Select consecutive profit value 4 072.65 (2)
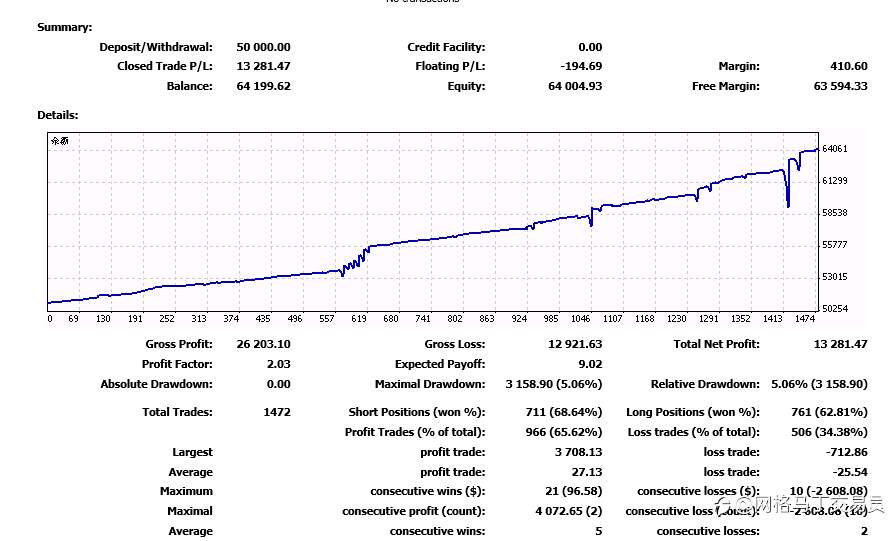 pos(569,511)
